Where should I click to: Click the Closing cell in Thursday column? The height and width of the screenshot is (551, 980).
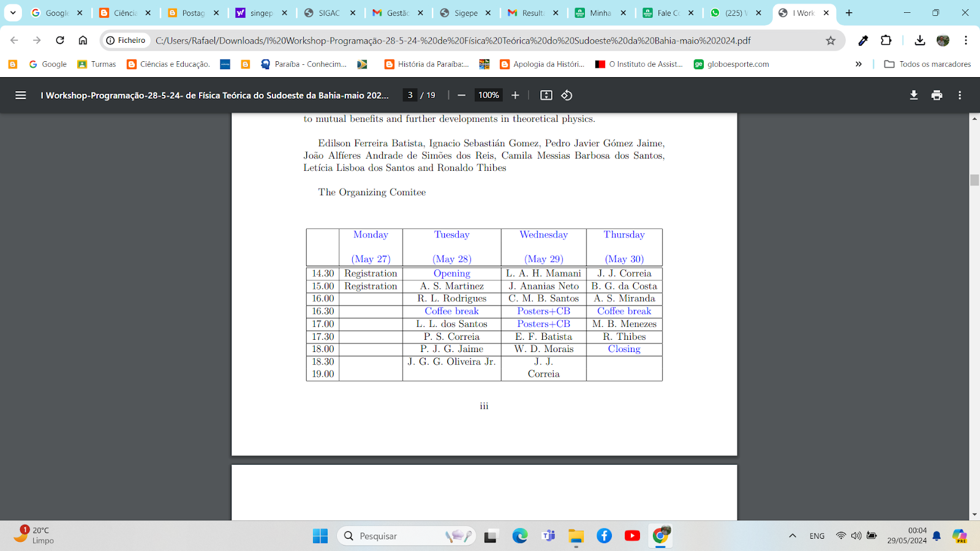tap(624, 349)
